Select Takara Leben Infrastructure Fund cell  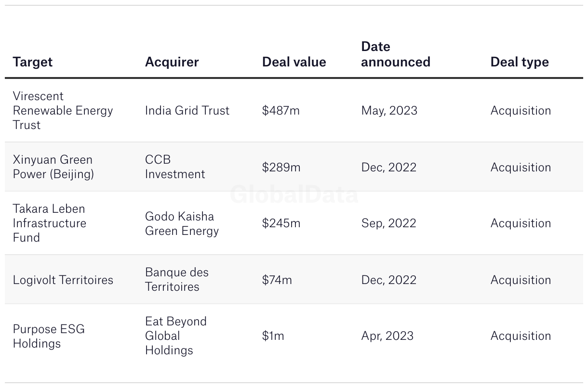[x=50, y=223]
